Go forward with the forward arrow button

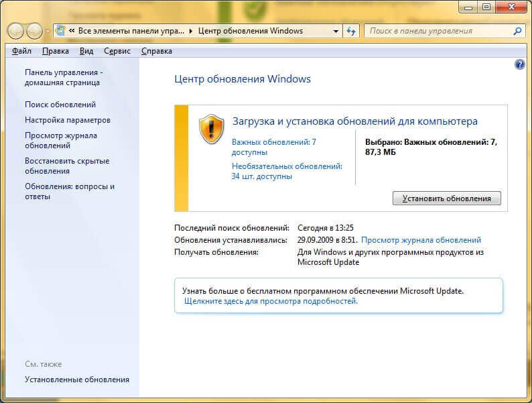34,32
